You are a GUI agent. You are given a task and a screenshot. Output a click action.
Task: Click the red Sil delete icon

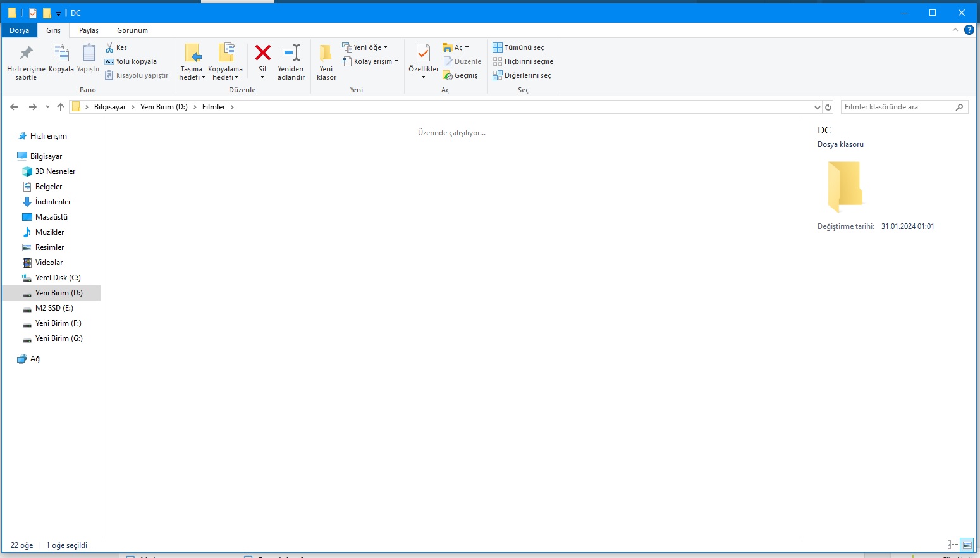pos(262,53)
